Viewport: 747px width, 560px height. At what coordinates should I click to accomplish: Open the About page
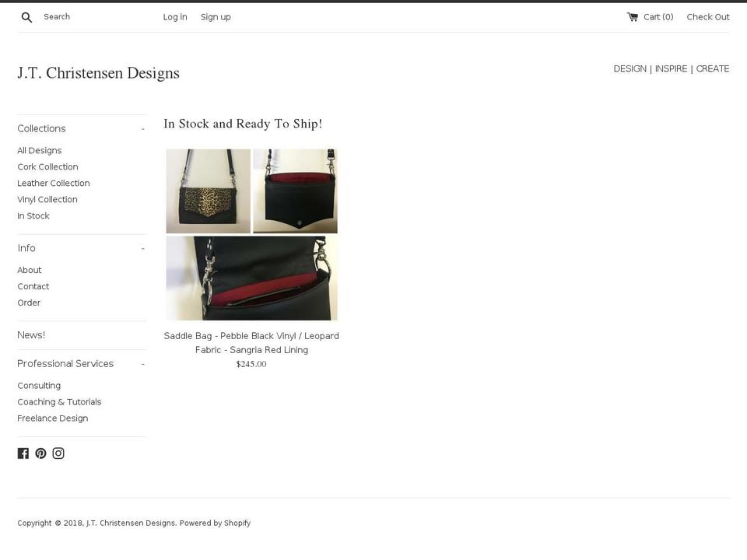(30, 270)
